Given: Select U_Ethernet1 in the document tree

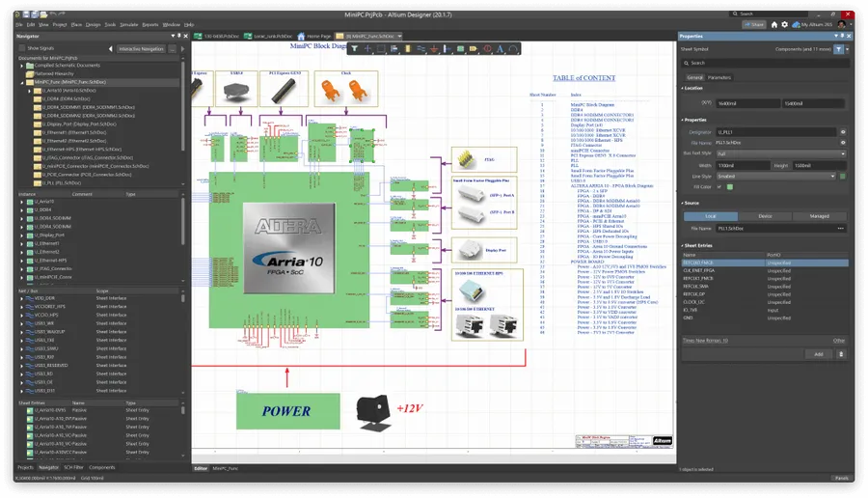Looking at the screenshot, I should (x=74, y=132).
